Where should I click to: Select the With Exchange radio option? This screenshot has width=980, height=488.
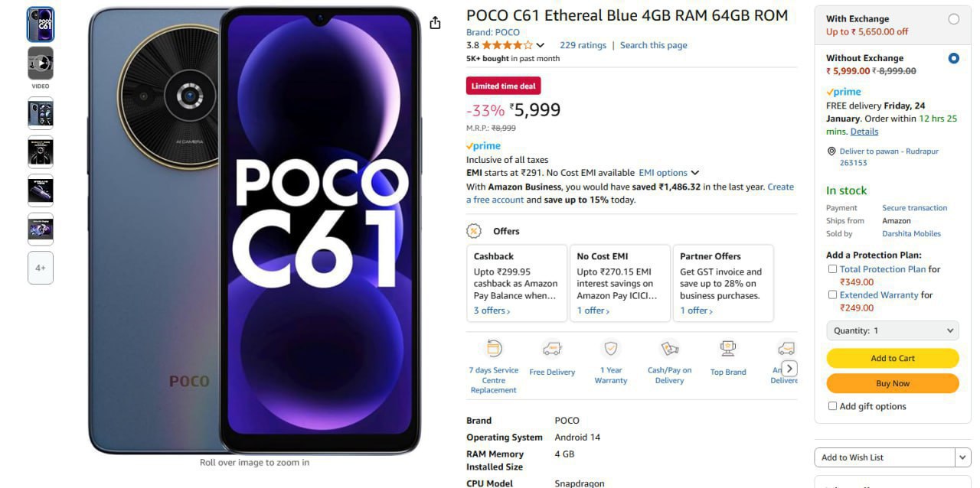[953, 19]
